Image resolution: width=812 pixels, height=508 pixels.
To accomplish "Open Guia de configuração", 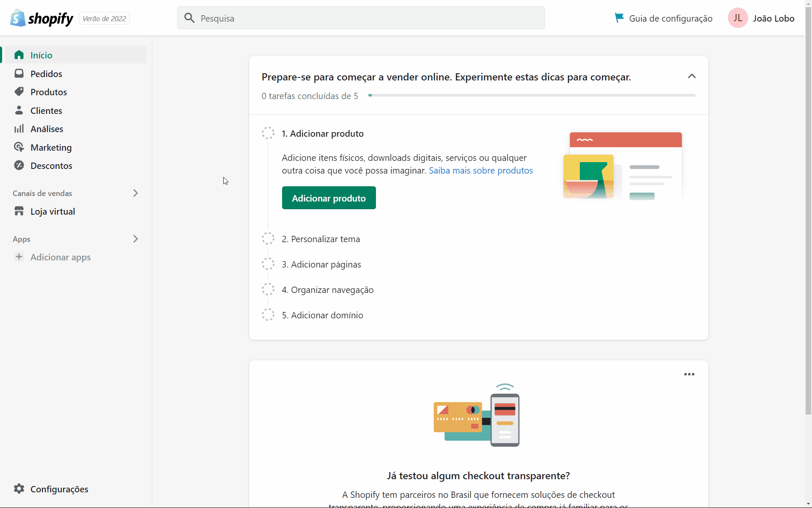I will [663, 18].
